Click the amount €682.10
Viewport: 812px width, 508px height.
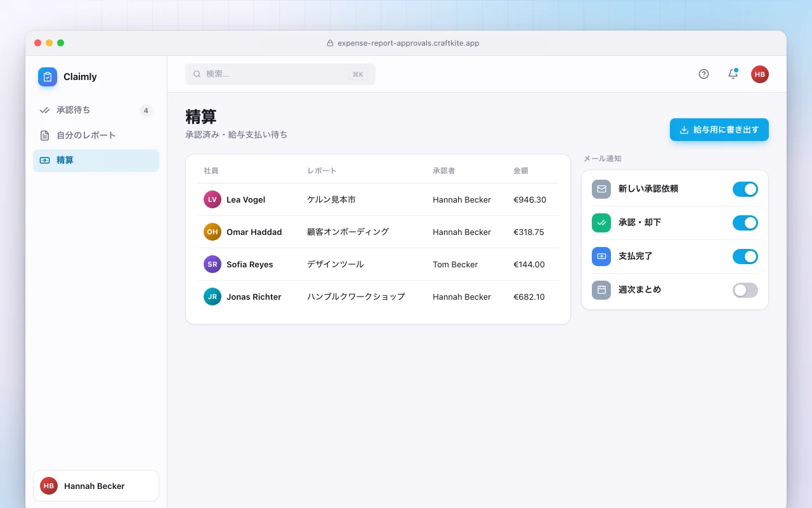[529, 297]
